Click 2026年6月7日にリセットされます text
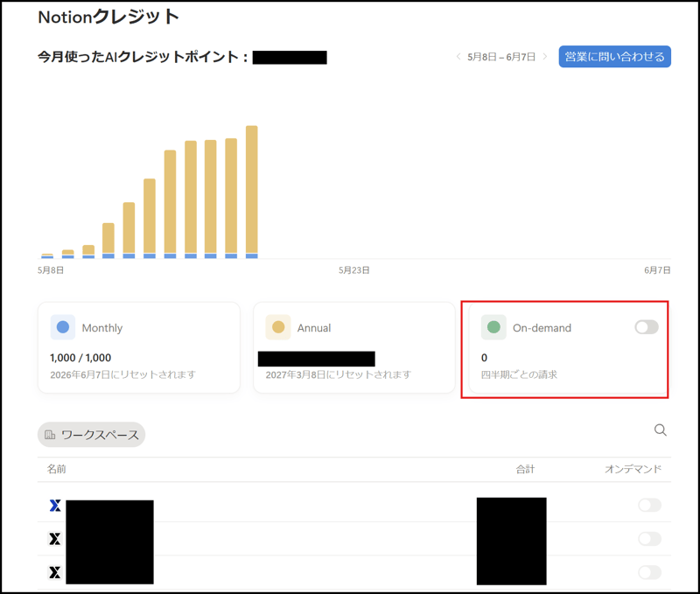 click(123, 374)
